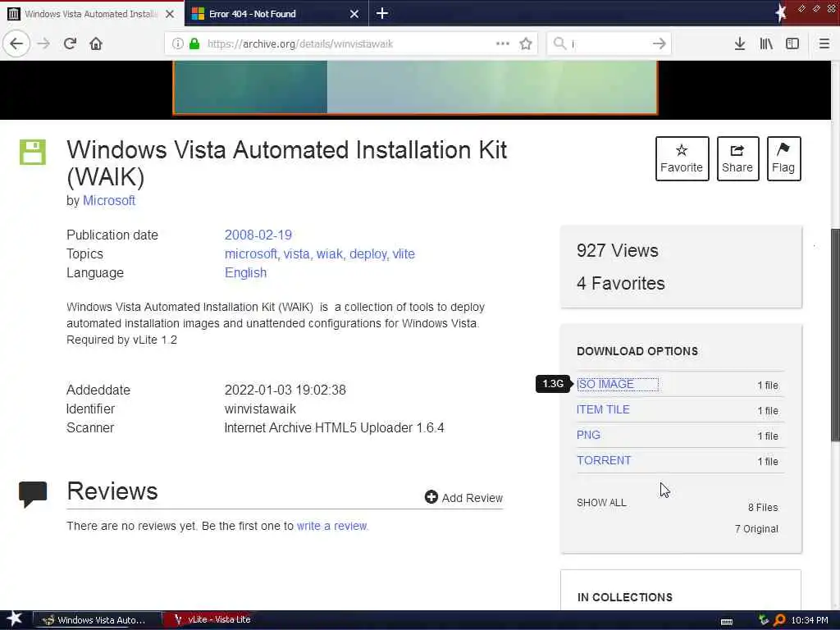The width and height of the screenshot is (840, 630).
Task: Toggle the sidebar view icon
Action: pyautogui.click(x=792, y=43)
